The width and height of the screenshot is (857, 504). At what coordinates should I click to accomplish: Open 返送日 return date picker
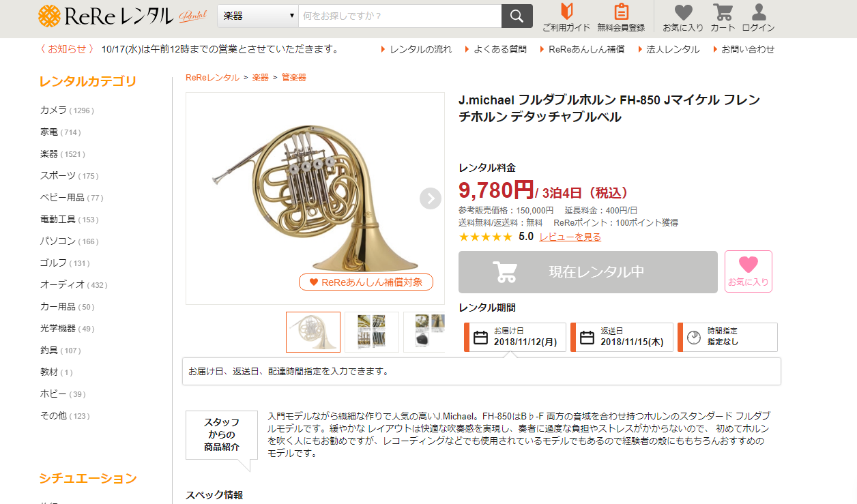tap(622, 337)
